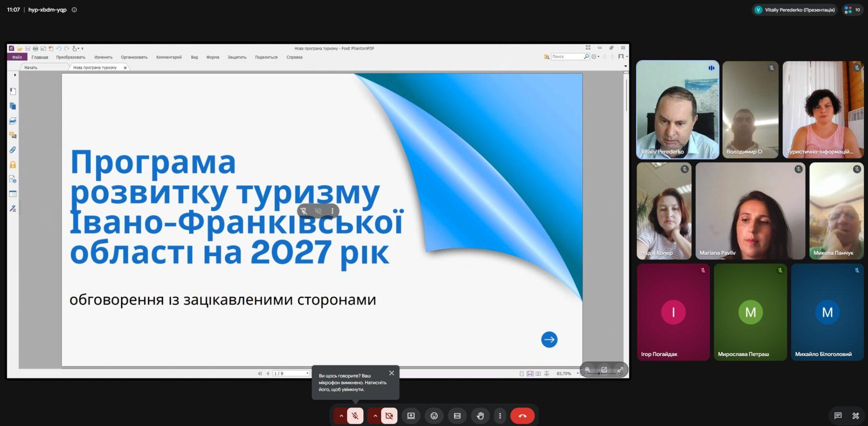Viewport: 868px width, 426px height.
Task: Open the Файл menu in Foxit
Action: click(17, 57)
